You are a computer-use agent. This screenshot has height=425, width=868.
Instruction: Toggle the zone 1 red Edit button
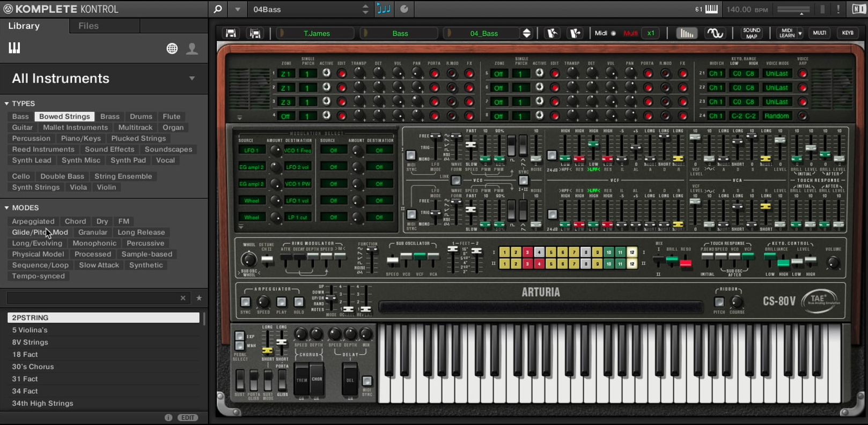click(342, 73)
